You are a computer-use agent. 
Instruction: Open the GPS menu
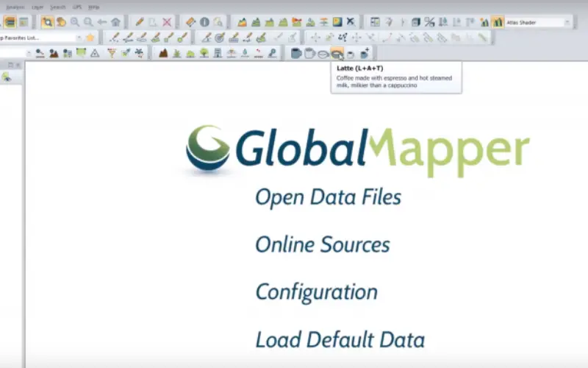[x=77, y=7]
